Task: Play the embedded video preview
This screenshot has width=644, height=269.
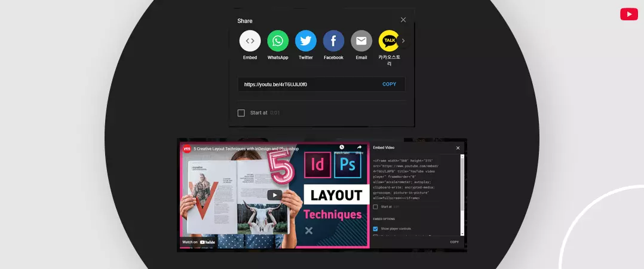Action: pyautogui.click(x=275, y=195)
